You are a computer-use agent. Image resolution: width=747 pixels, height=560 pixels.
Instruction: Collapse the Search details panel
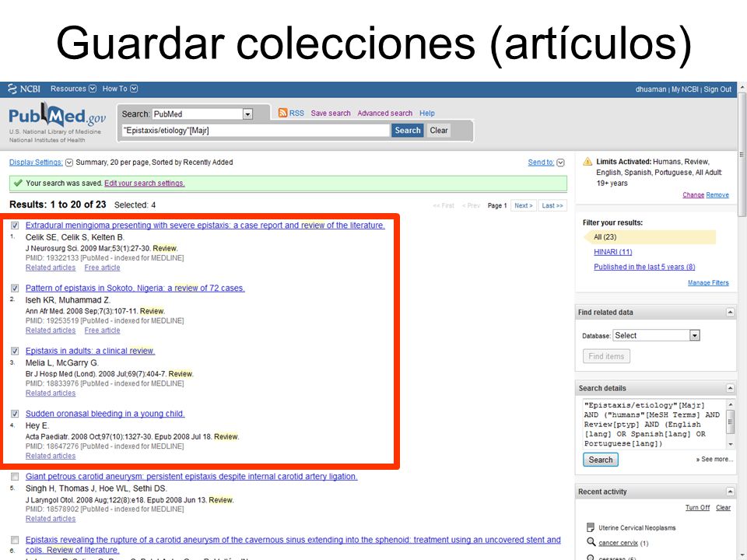[730, 388]
